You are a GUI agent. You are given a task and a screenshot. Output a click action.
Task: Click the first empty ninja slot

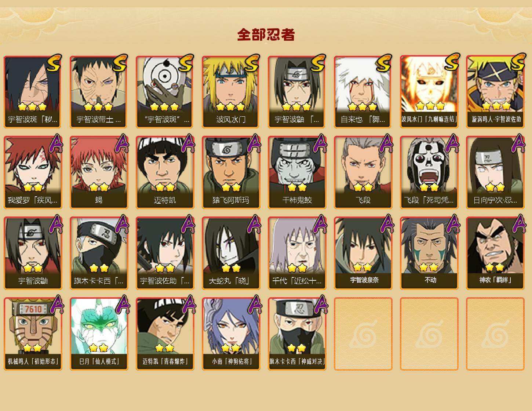(x=363, y=334)
